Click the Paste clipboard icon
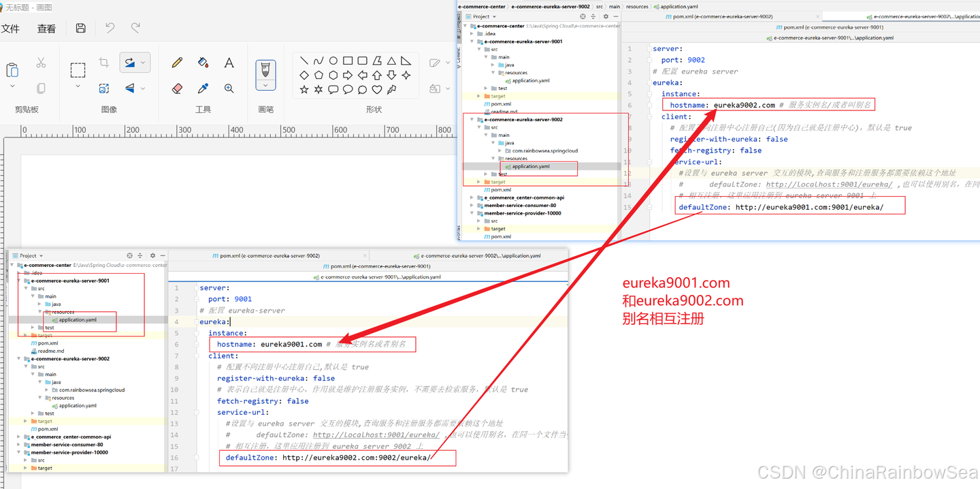Screen dimensions: 980x489 tap(12, 69)
